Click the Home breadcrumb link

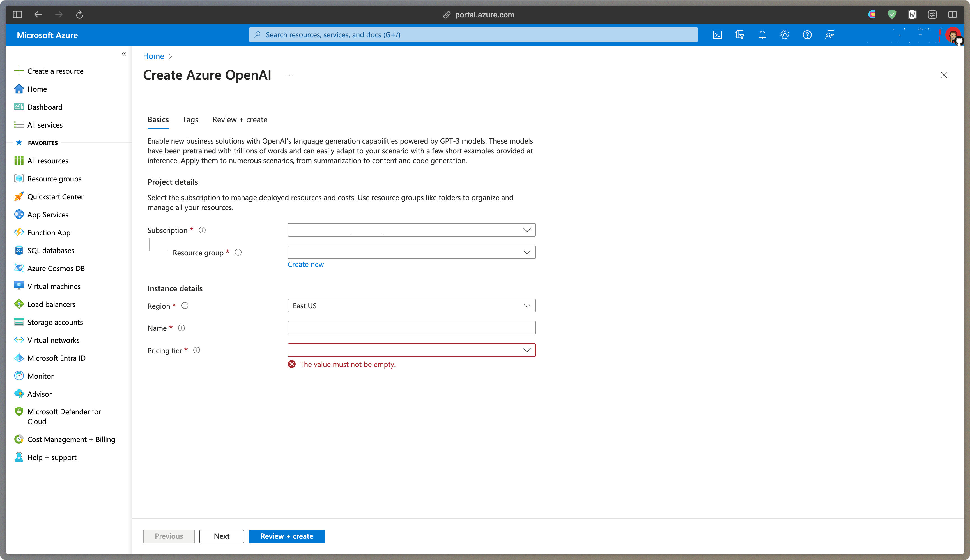[x=153, y=56]
